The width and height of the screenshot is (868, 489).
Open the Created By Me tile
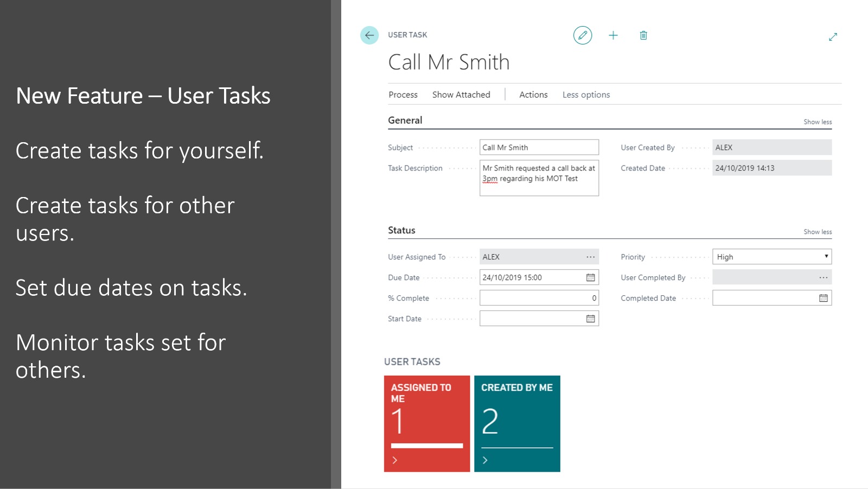(517, 423)
